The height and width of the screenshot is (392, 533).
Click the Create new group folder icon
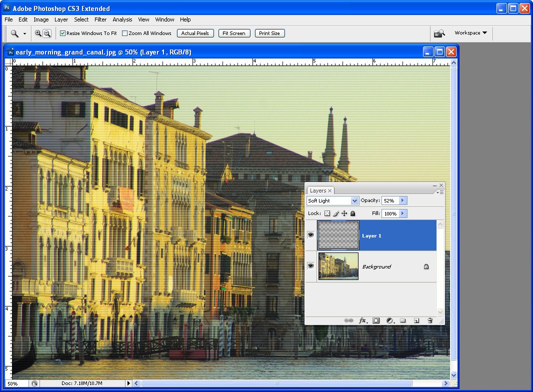[x=403, y=320]
